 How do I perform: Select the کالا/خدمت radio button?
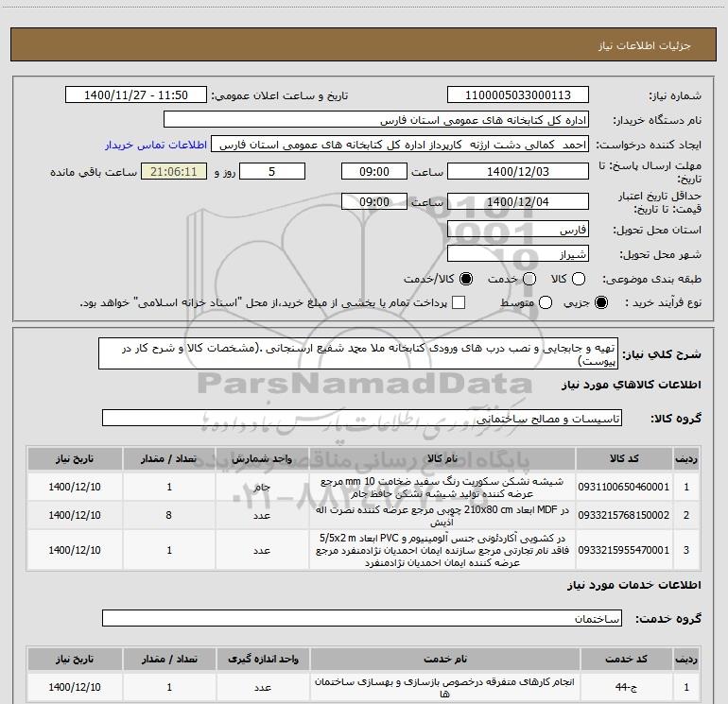466,279
